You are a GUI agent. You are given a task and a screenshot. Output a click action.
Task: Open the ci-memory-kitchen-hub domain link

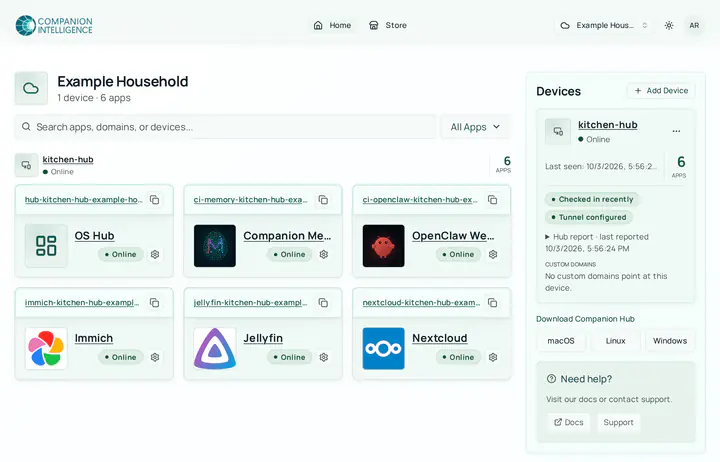pos(250,200)
